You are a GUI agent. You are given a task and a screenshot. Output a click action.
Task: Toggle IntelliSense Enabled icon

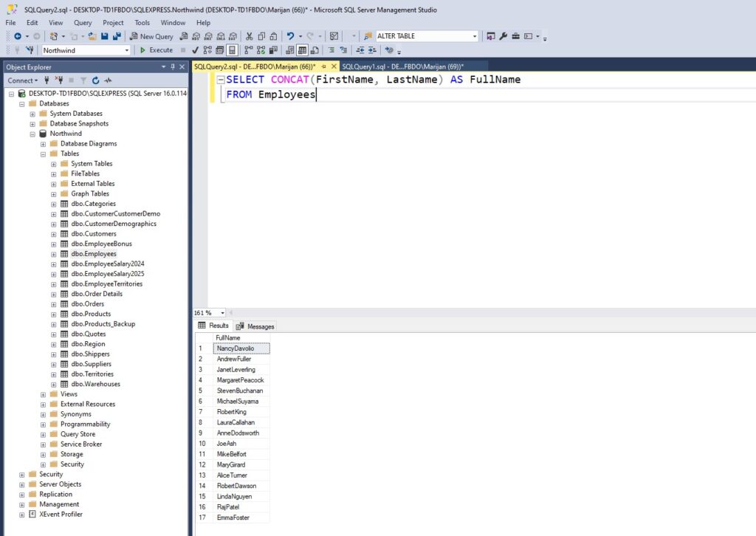coord(232,50)
